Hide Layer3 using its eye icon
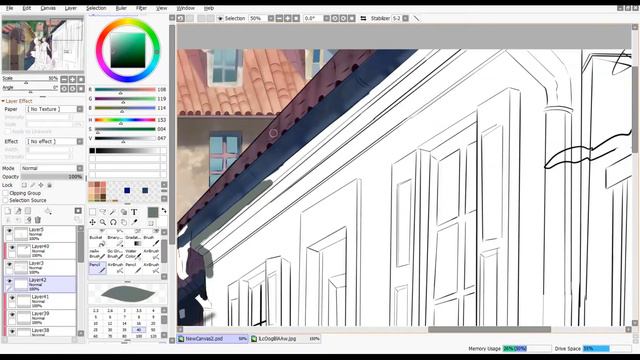This screenshot has width=640, height=360. point(9,264)
